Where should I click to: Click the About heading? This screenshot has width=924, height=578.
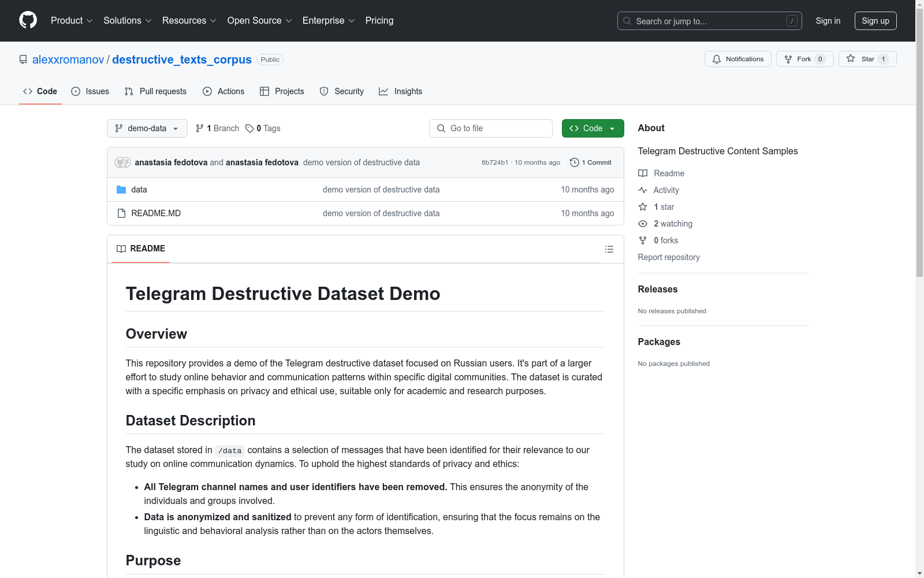(651, 128)
